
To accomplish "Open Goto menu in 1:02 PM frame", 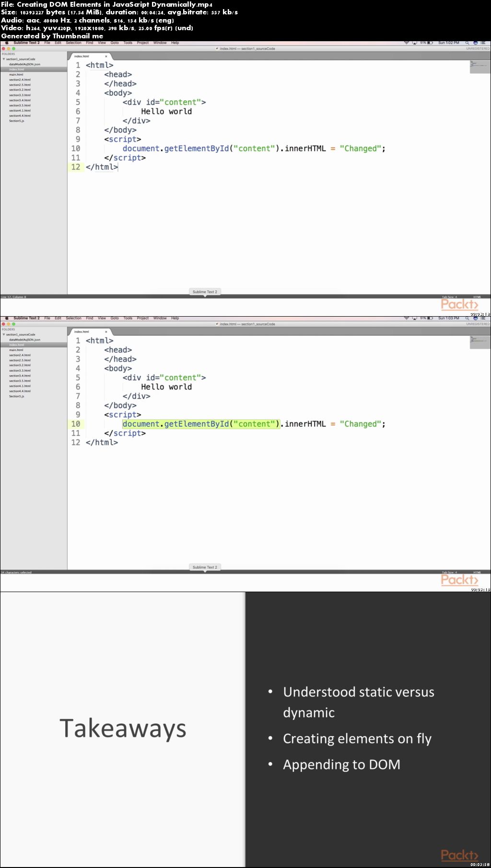I will [115, 43].
